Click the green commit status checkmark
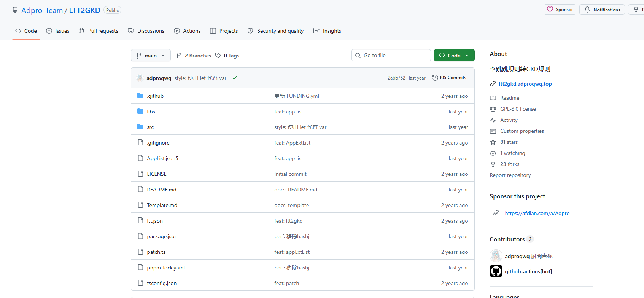The width and height of the screenshot is (644, 298). tap(235, 78)
